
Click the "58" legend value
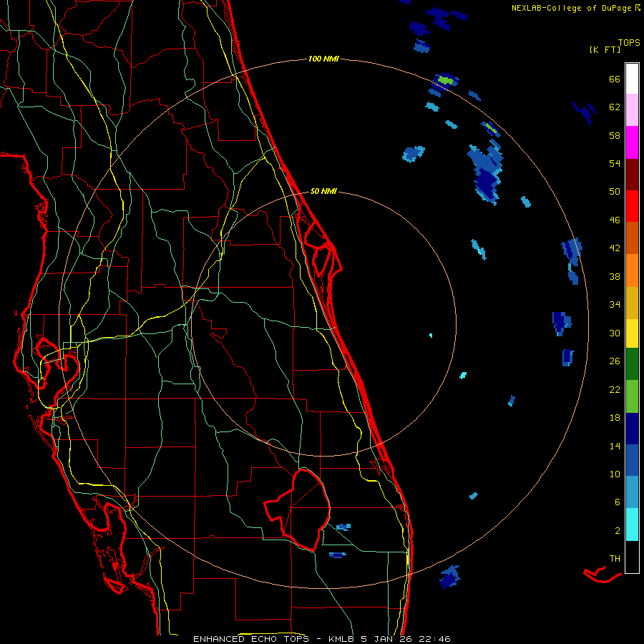click(615, 135)
